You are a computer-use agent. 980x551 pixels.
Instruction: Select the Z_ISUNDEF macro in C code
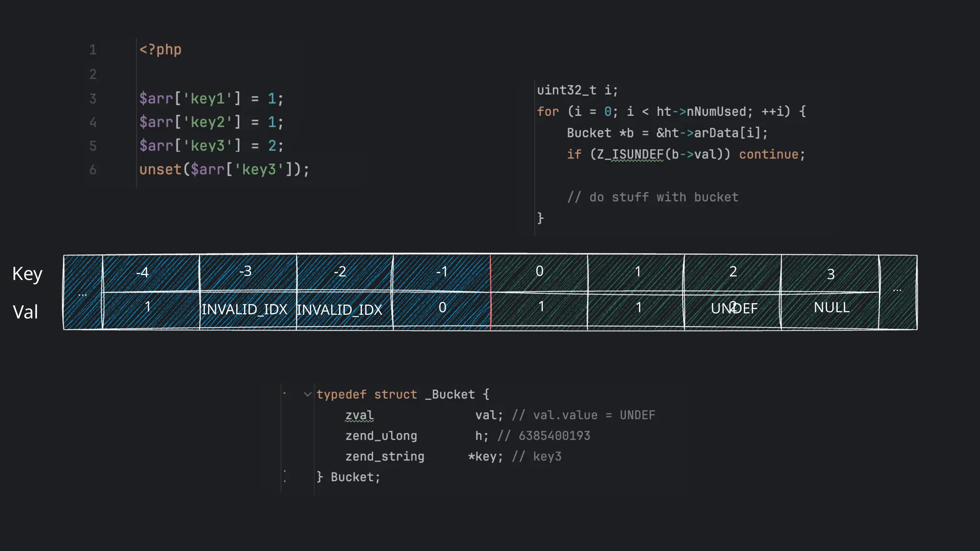[630, 154]
